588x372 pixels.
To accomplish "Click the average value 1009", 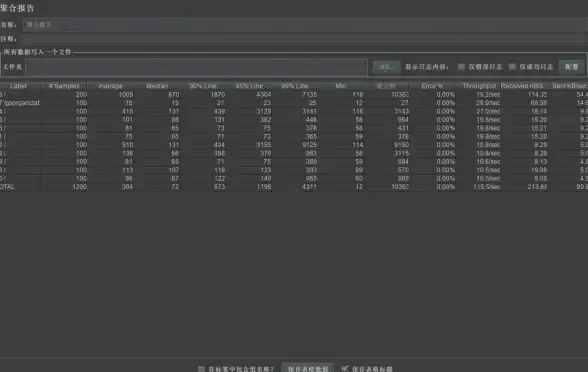I will point(126,94).
